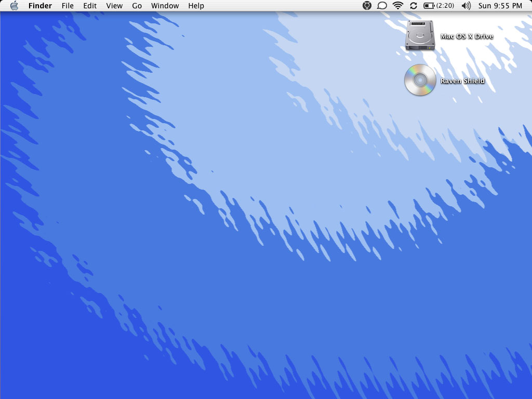This screenshot has height=399, width=532.
Task: Open the Apple menu
Action: tap(14, 6)
